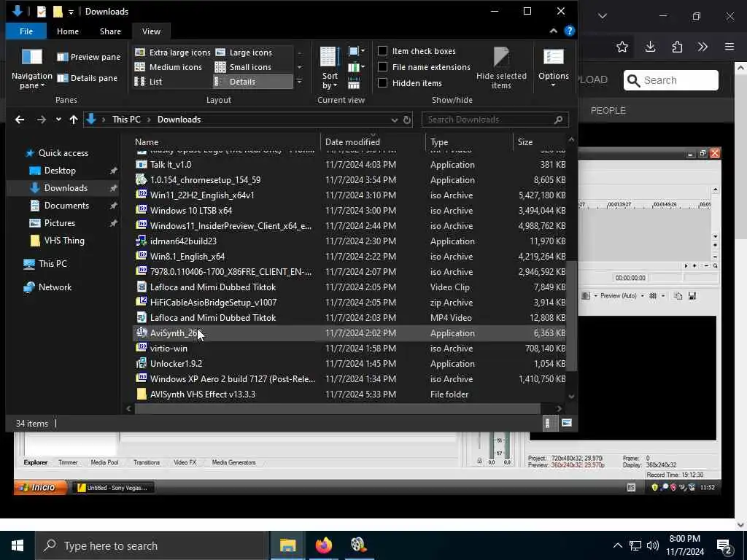
Task: Click the Search Downloads field
Action: point(495,120)
